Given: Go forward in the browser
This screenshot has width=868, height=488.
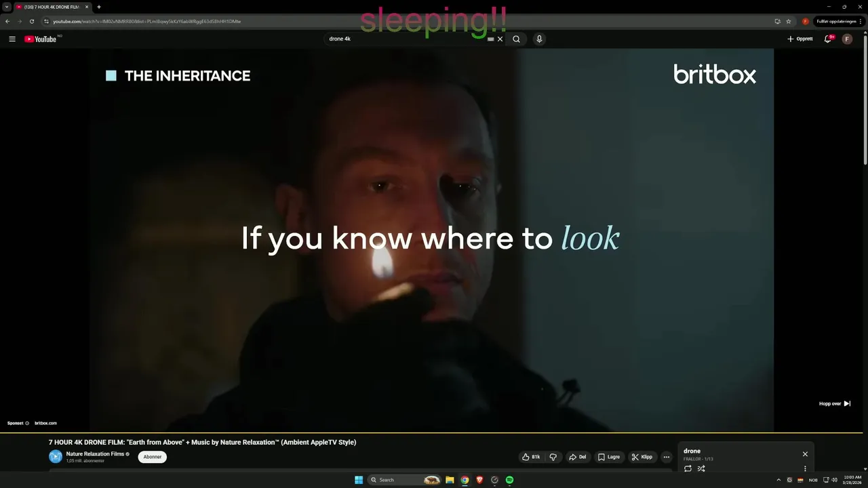Looking at the screenshot, I should 19,21.
